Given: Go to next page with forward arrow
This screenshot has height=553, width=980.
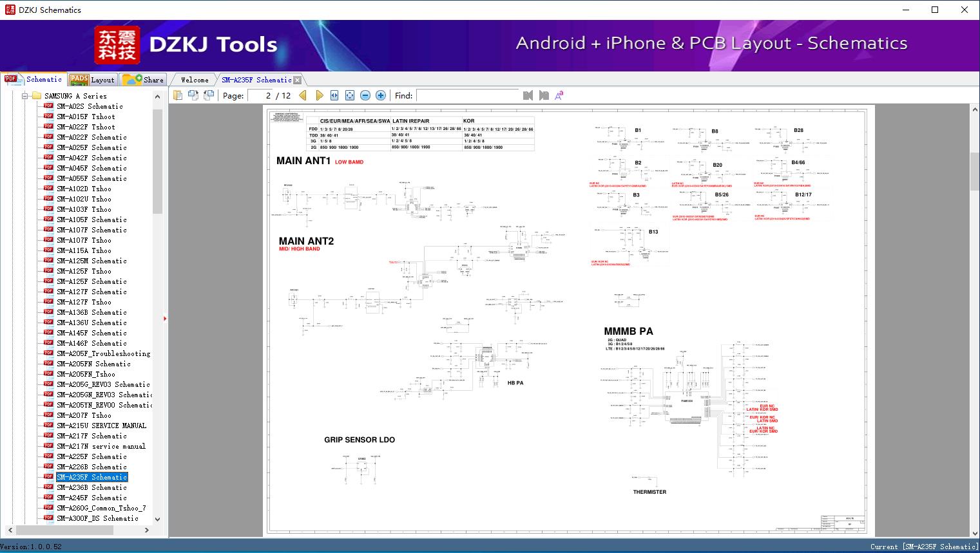Looking at the screenshot, I should click(320, 95).
